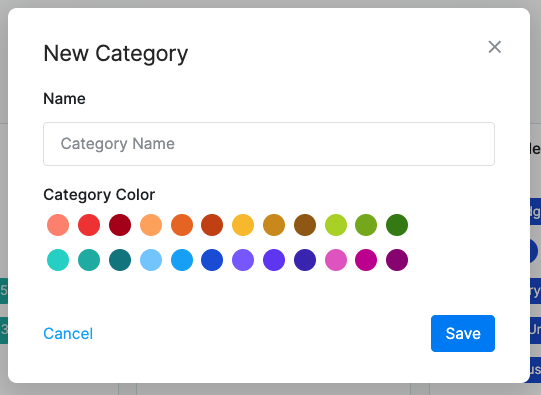This screenshot has width=541, height=395.
Task: Close the New Category dialog
Action: tap(494, 47)
